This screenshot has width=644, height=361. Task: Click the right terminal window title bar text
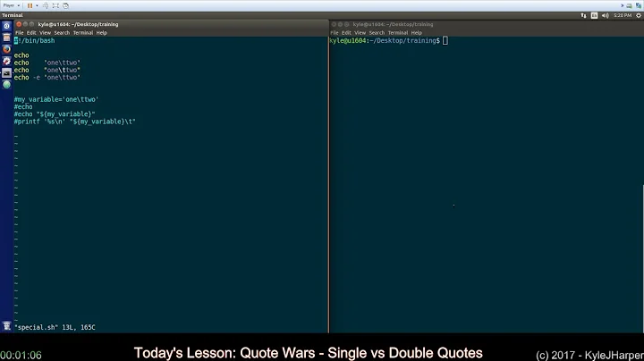pyautogui.click(x=393, y=24)
